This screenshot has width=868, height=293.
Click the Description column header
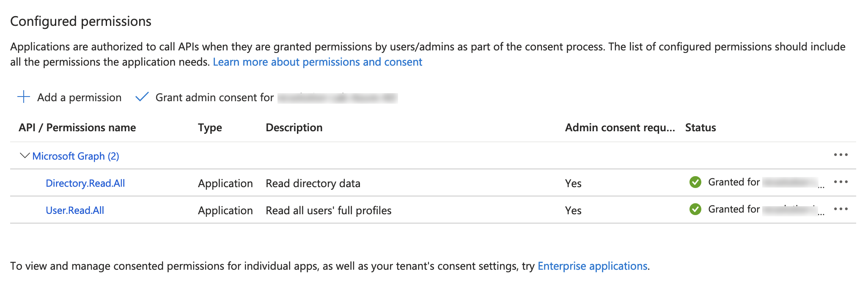pos(294,128)
